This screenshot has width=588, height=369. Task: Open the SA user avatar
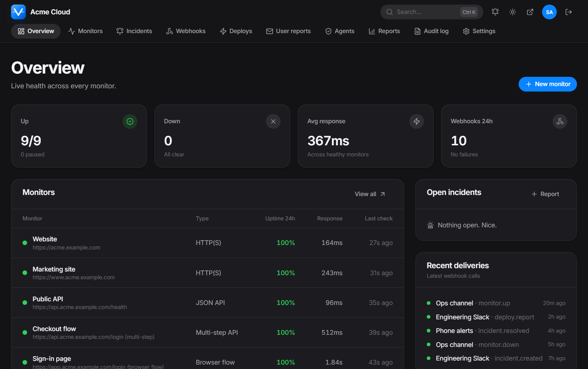[x=549, y=12]
